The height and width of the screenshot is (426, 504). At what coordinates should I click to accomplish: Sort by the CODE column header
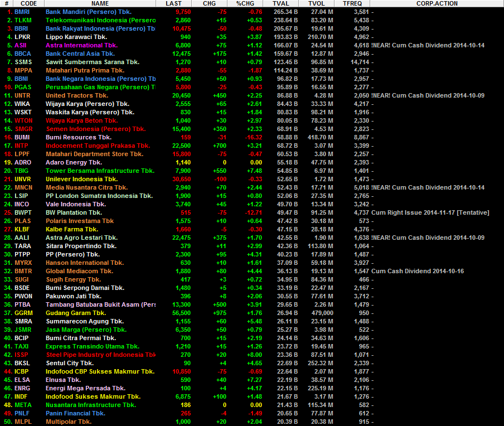point(28,3)
